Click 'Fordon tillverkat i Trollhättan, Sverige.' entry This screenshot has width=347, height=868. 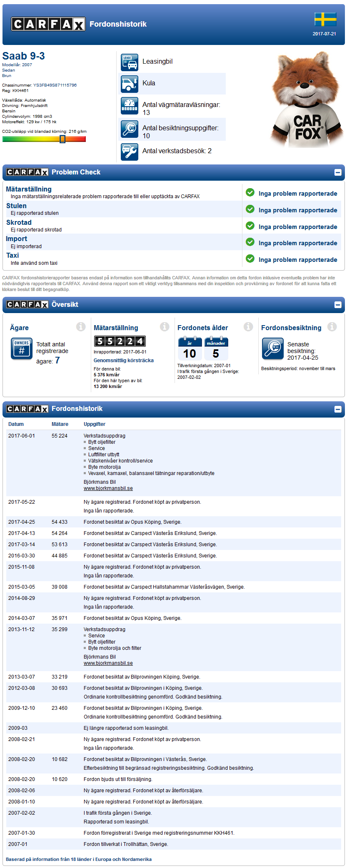(x=126, y=844)
